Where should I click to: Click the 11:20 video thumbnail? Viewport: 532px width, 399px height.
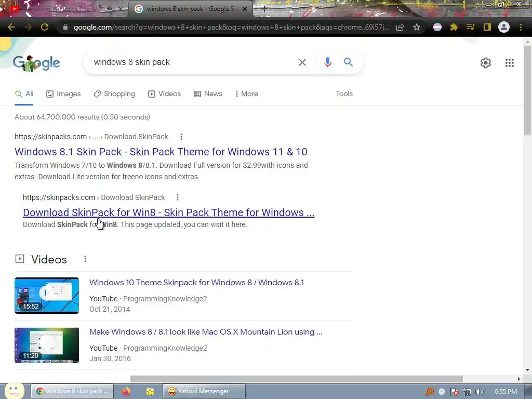tap(47, 345)
